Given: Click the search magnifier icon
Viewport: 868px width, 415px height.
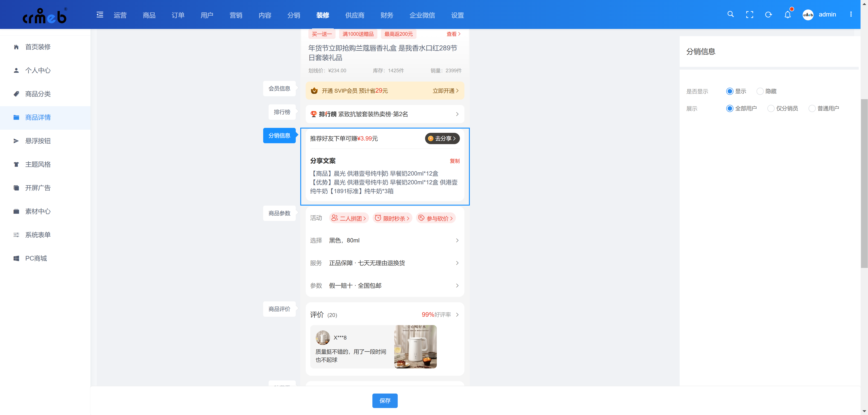Looking at the screenshot, I should click(x=730, y=14).
